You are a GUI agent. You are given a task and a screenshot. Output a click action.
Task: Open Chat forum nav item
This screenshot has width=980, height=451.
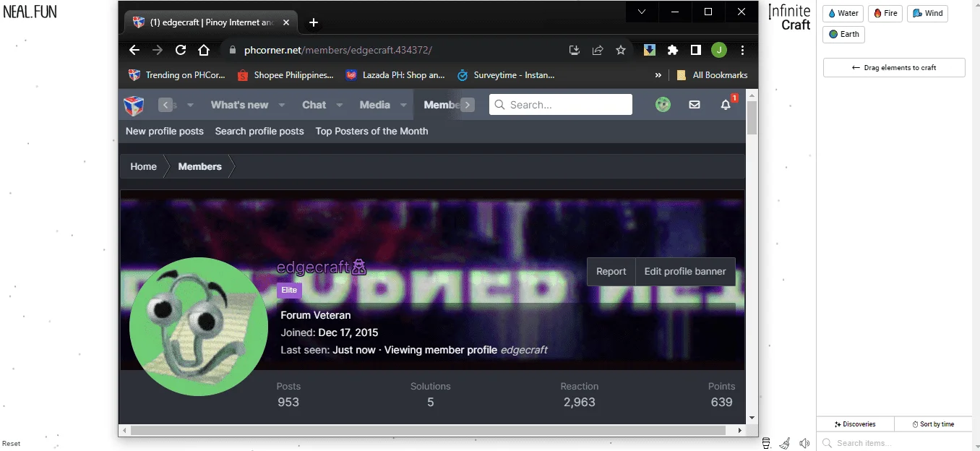[x=314, y=105]
